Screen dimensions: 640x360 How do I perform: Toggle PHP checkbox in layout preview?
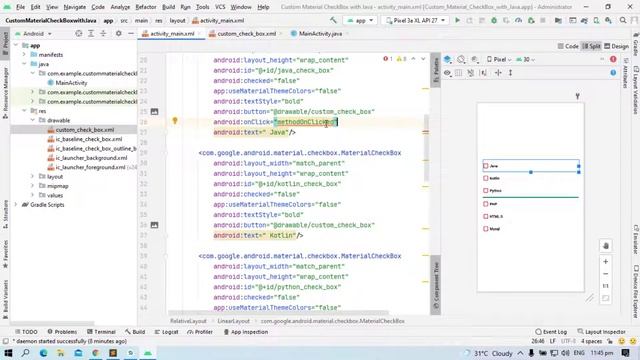pyautogui.click(x=486, y=204)
